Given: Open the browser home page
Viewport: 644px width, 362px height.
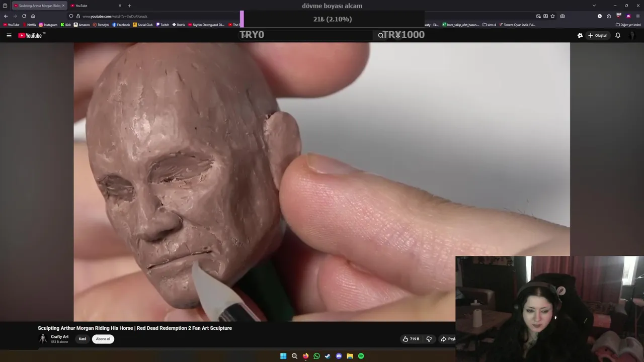Looking at the screenshot, I should click(x=33, y=16).
